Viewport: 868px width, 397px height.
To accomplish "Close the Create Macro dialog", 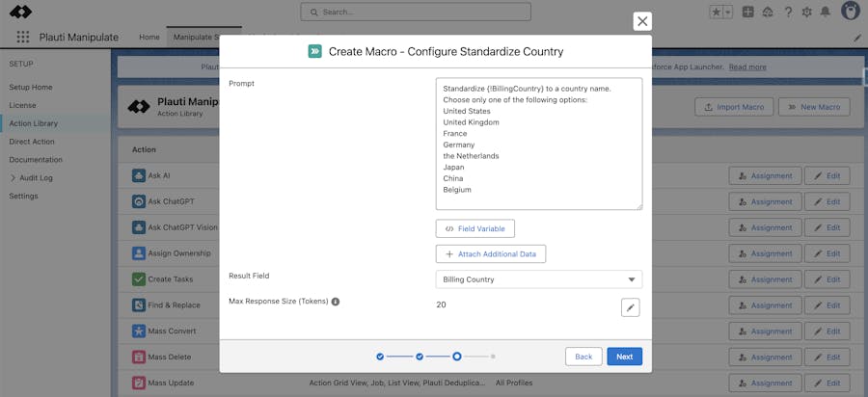I will 642,21.
